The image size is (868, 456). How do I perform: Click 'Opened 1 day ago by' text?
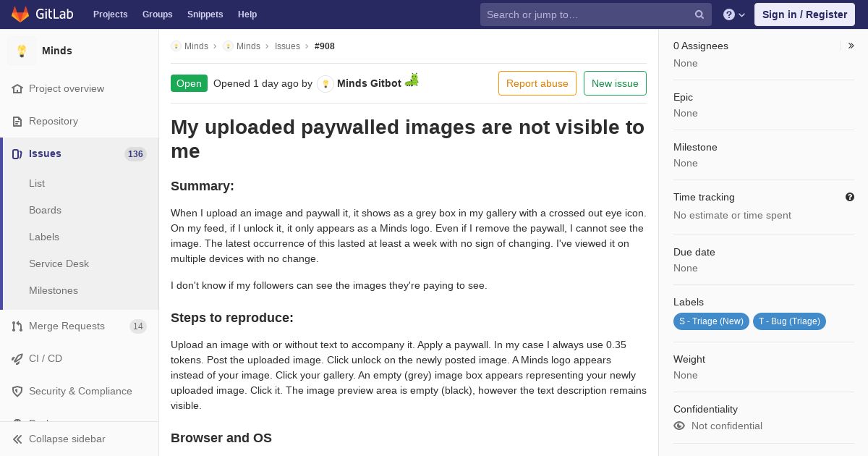coord(263,83)
